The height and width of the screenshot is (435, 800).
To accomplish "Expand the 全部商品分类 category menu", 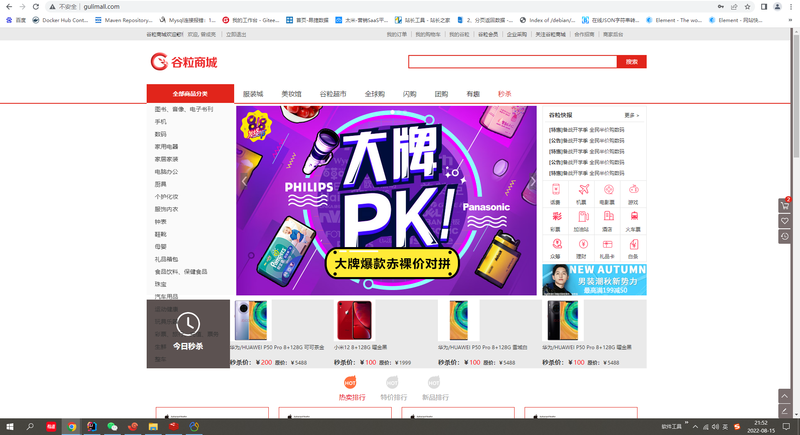I will pos(190,94).
